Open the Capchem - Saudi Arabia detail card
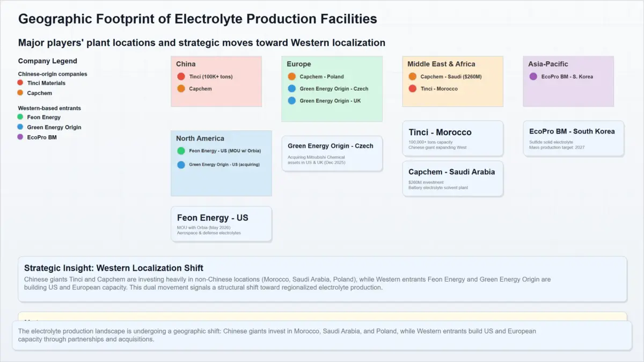644x362 pixels. (452, 179)
